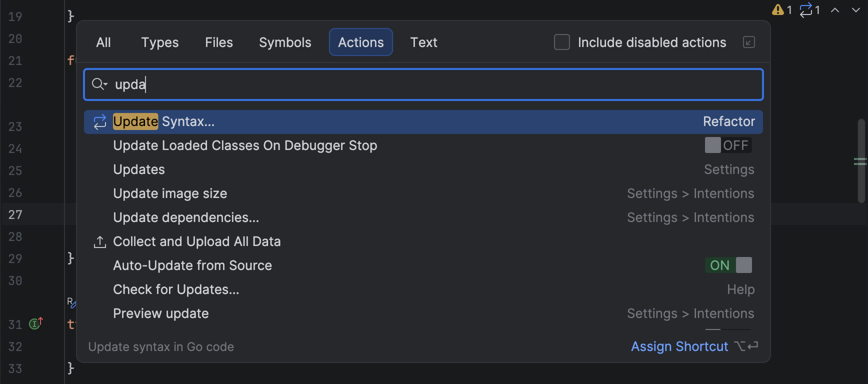Select Update dependencies... intention result
The image size is (868, 384).
(186, 217)
